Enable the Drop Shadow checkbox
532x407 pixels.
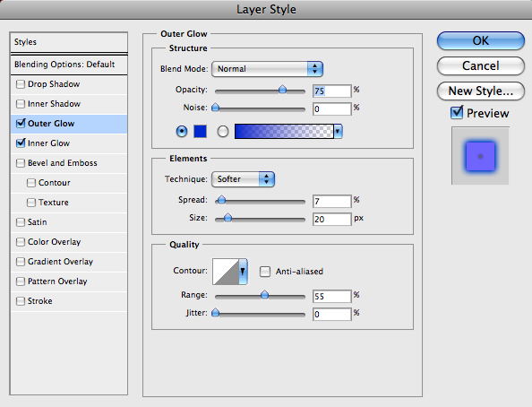[x=21, y=84]
